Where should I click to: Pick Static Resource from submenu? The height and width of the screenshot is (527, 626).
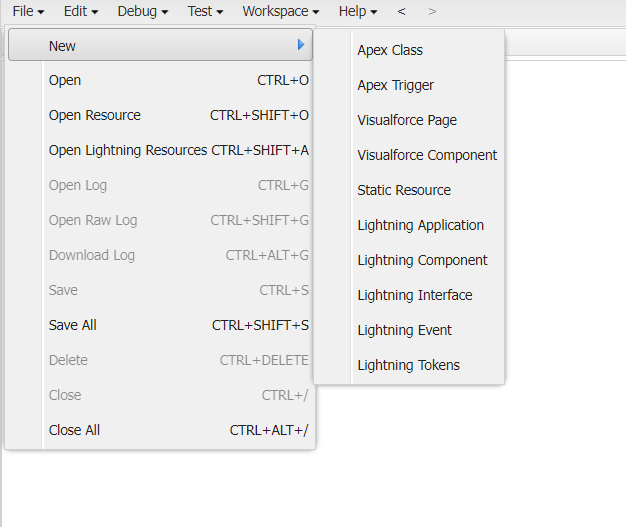404,190
